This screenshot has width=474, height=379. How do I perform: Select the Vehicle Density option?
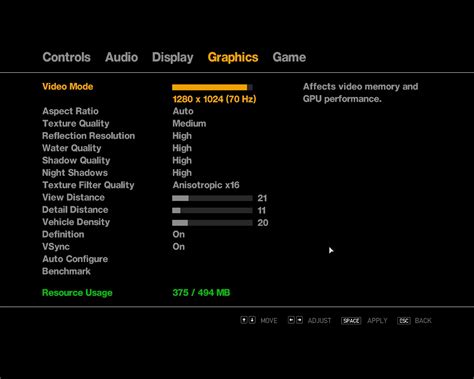(76, 222)
